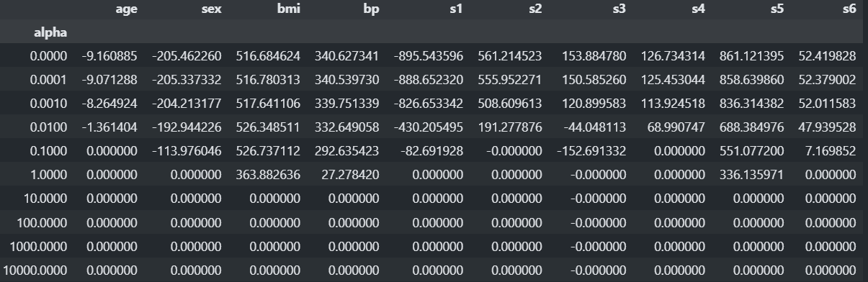Image resolution: width=868 pixels, height=282 pixels.
Task: Click cell value -204.213177
Action: pyautogui.click(x=187, y=103)
